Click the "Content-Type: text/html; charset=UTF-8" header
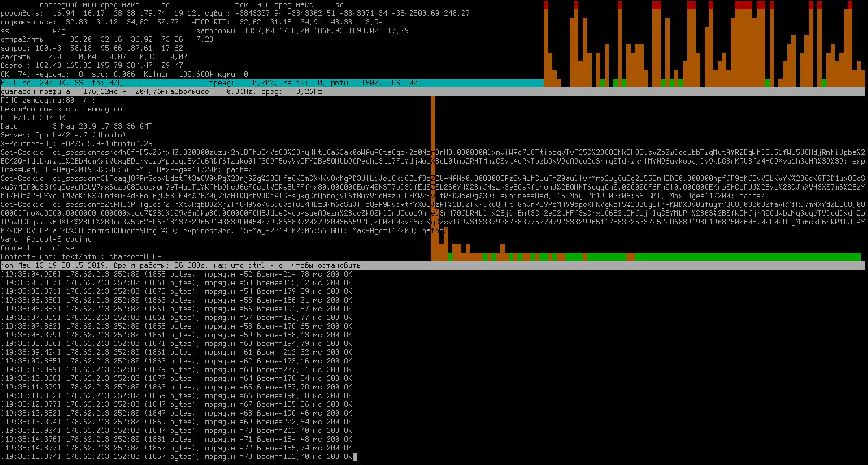Screen dimensions: 868x465 click(83, 256)
